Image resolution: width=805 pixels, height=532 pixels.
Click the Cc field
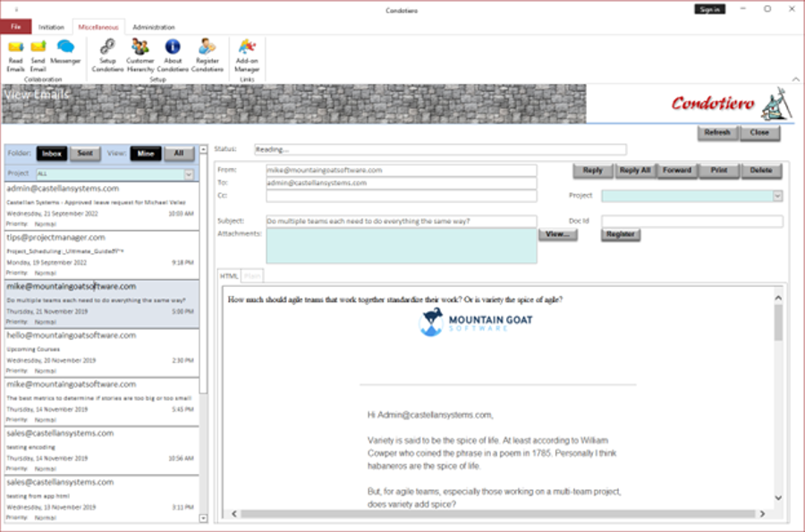401,196
